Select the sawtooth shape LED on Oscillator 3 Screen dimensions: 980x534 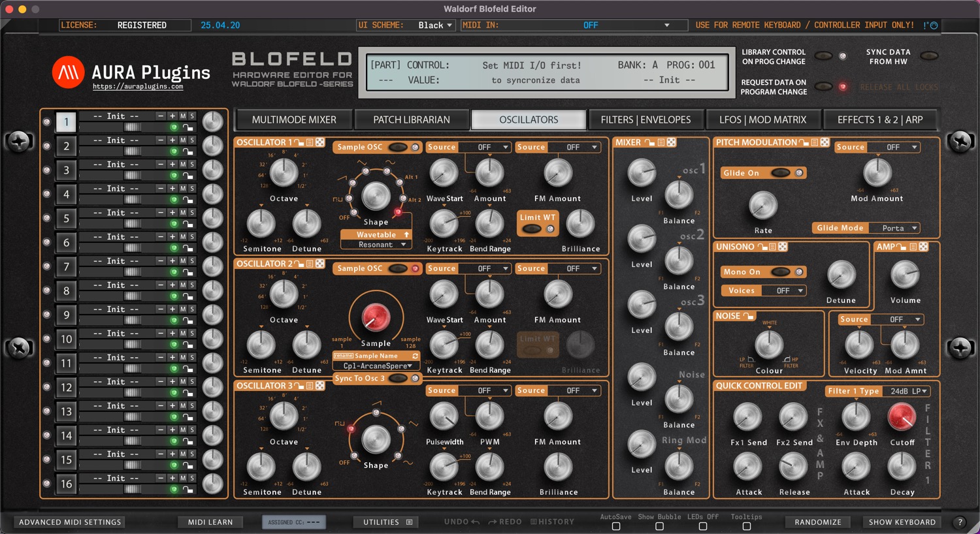pos(376,413)
